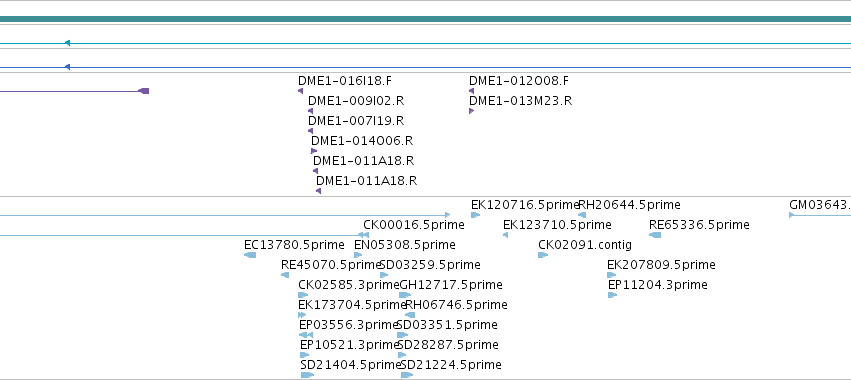The width and height of the screenshot is (851, 380).
Task: Select the cyan gene line arrowhead
Action: (x=67, y=43)
